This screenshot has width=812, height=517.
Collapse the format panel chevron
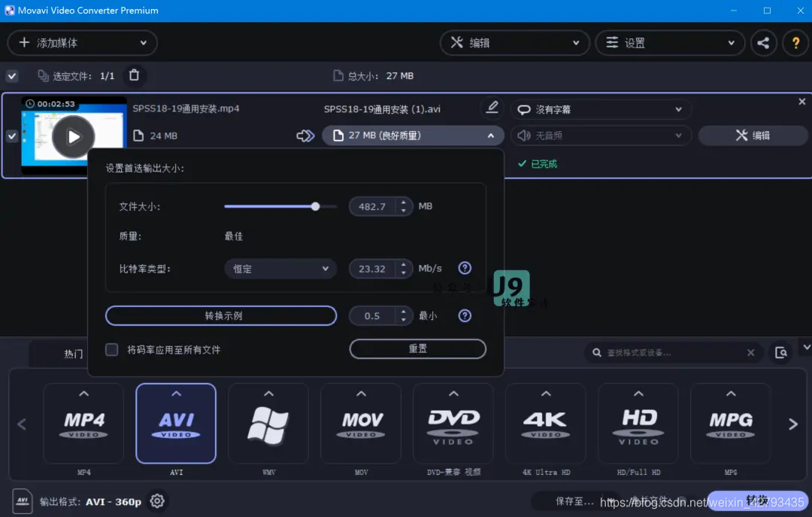[806, 347]
